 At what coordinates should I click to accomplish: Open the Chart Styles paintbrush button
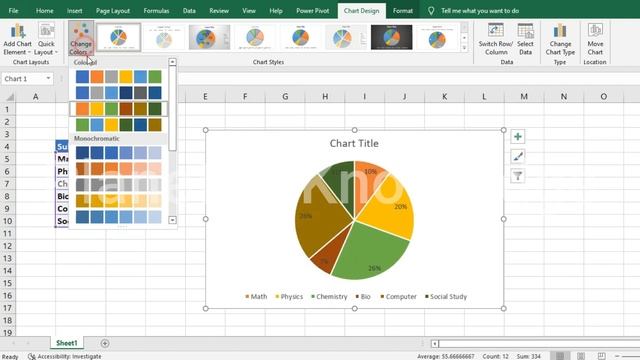click(x=518, y=156)
